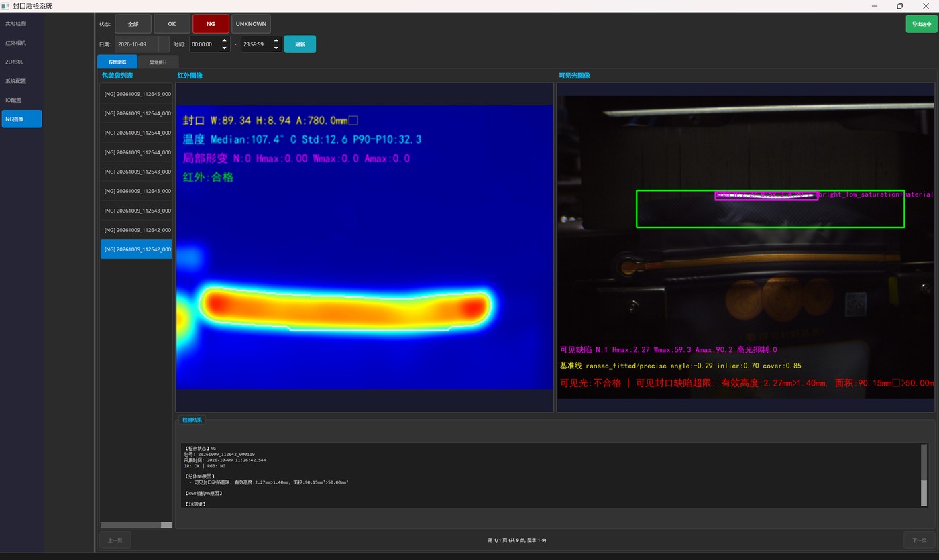Viewport: 939px width, 560px height.
Task: Click the 包号: 20261009_112642_000119 result line
Action: coord(219,454)
